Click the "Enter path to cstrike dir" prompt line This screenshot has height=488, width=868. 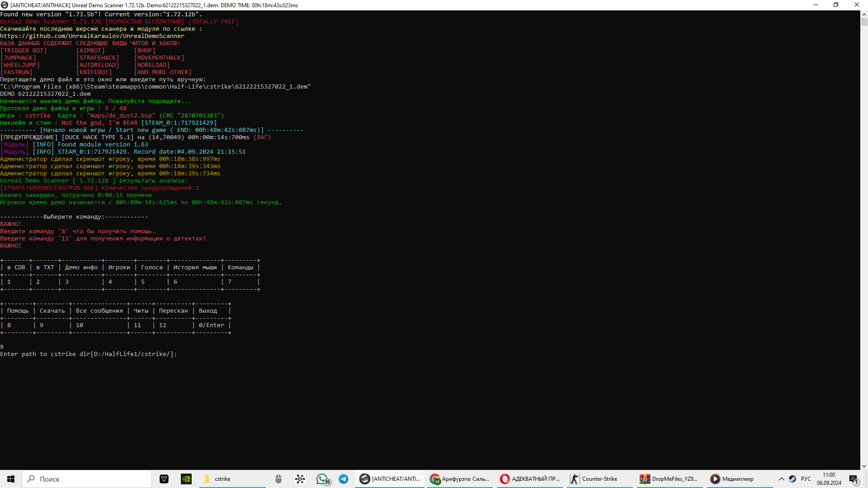[89, 354]
